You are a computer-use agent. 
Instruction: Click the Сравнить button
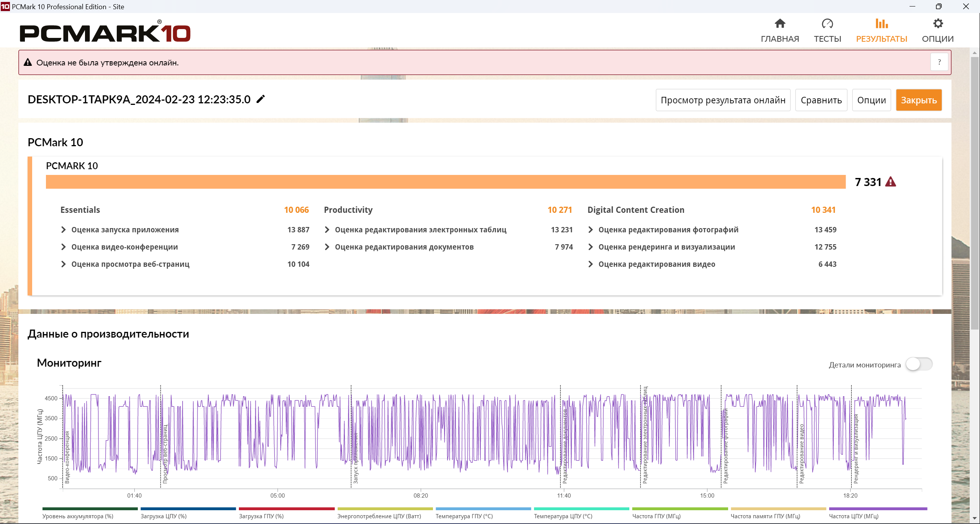point(821,100)
